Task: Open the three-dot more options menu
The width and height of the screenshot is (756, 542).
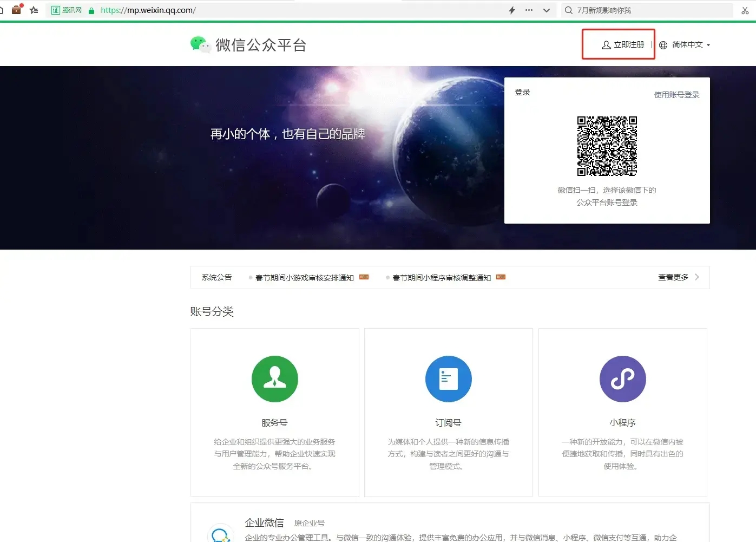Action: click(529, 10)
